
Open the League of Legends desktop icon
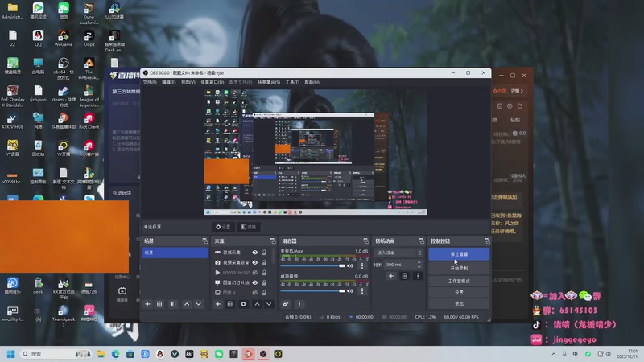[x=89, y=96]
